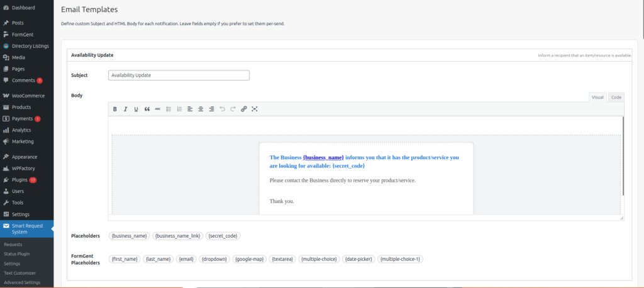This screenshot has height=288, width=644.
Task: Toggle fullscreen editor mode
Action: [x=255, y=109]
